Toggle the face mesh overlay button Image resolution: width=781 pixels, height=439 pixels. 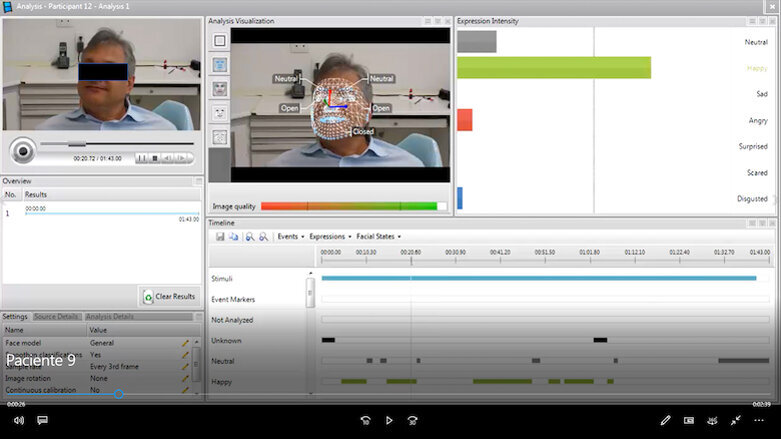(220, 65)
